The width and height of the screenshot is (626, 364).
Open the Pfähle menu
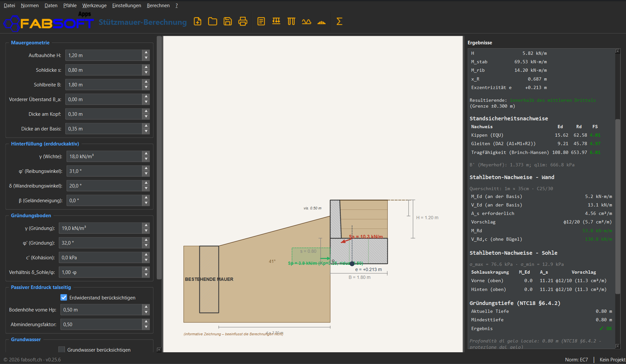pos(70,6)
